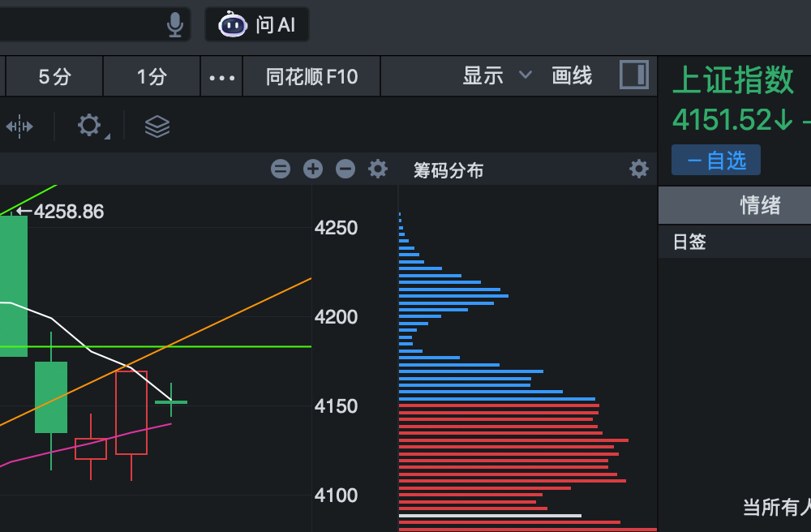Click the microphone voice search icon
This screenshot has width=811, height=532.
tap(175, 24)
